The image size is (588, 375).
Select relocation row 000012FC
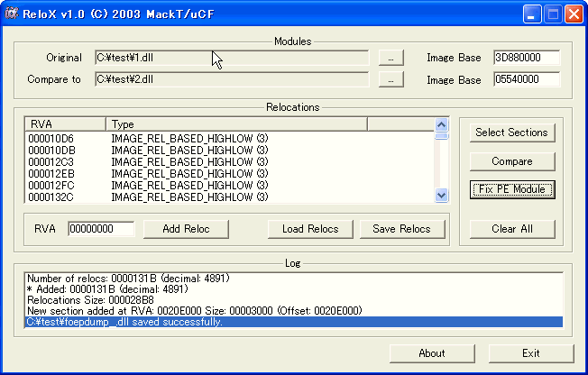pos(229,186)
